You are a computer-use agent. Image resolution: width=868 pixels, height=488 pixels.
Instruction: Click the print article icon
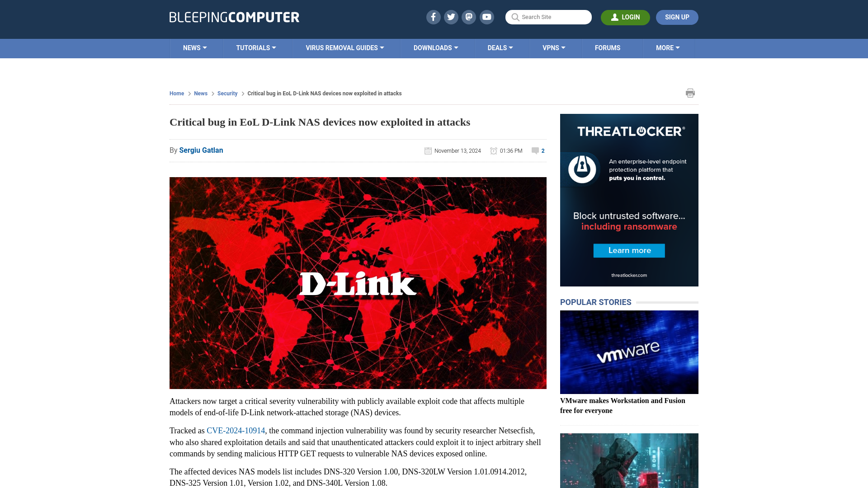(x=690, y=93)
